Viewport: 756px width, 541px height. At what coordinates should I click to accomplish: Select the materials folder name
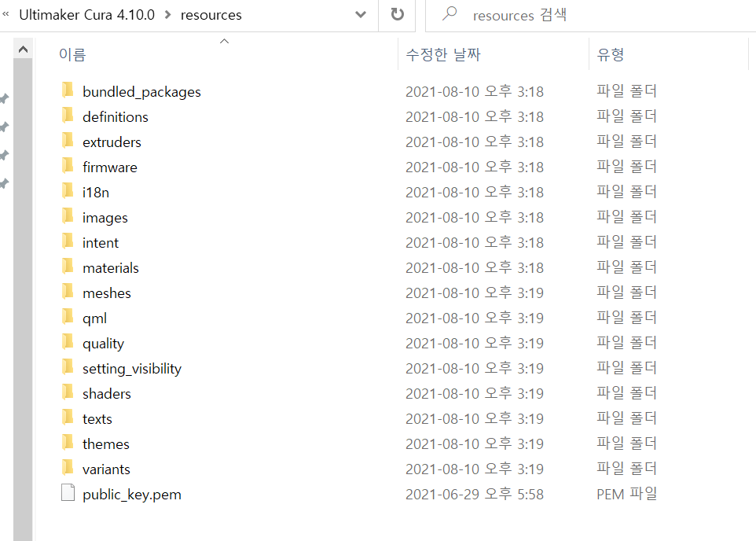[110, 268]
